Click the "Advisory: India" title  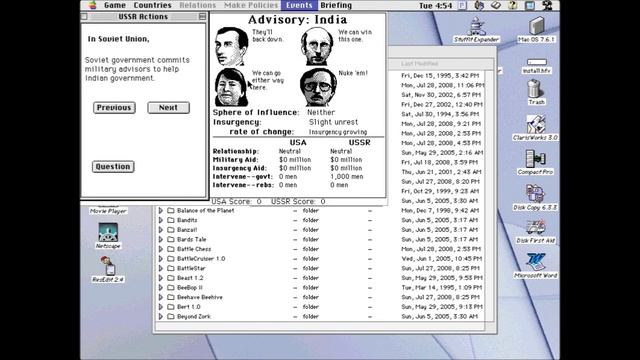coord(298,20)
